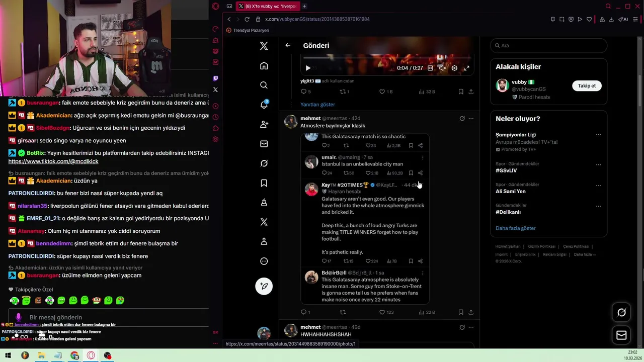Reload the page in Opera toolbar

click(247, 19)
